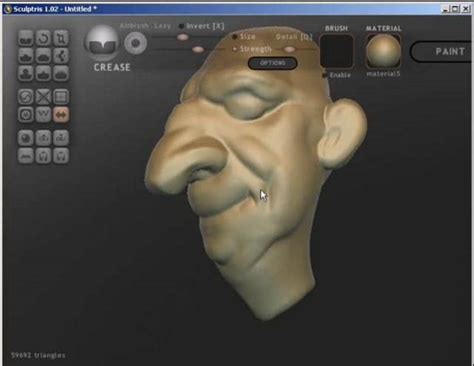Select the Grab tool
The width and height of the screenshot is (474, 366).
pyautogui.click(x=61, y=56)
